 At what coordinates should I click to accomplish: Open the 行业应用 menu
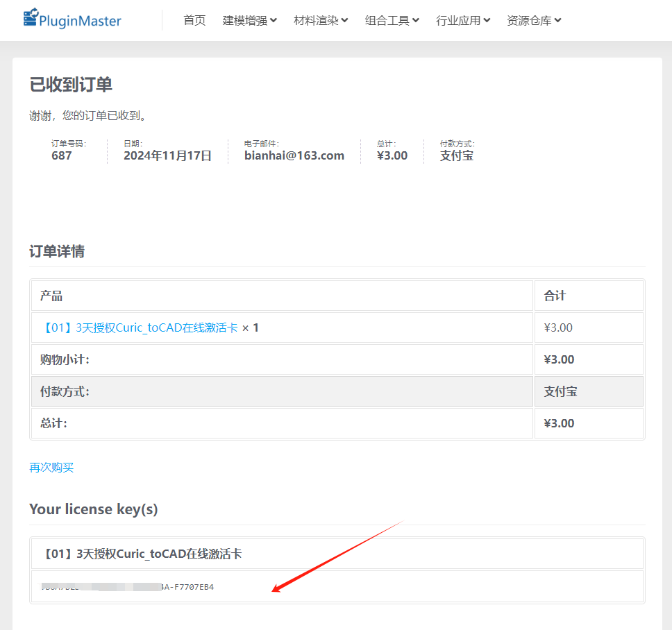(x=463, y=20)
